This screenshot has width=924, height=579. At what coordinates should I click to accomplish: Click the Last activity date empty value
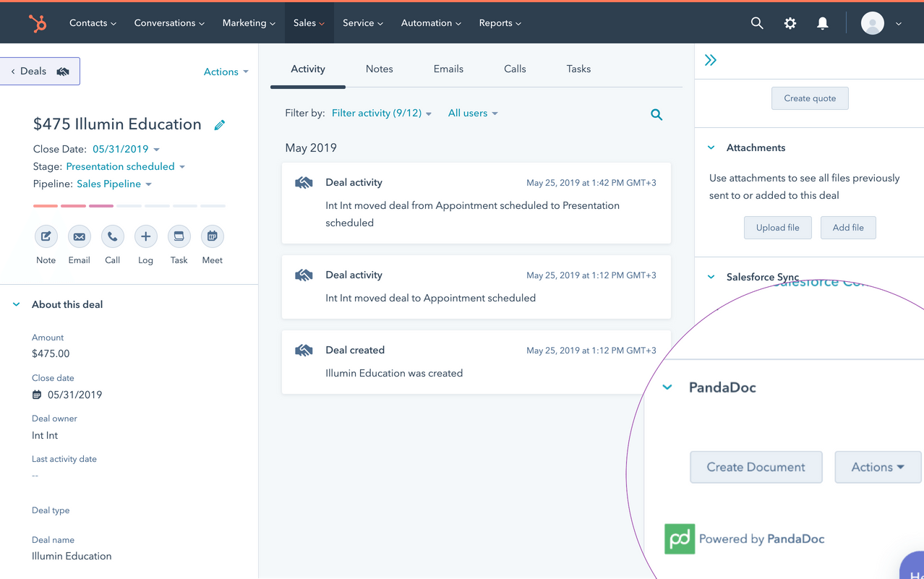pyautogui.click(x=35, y=476)
